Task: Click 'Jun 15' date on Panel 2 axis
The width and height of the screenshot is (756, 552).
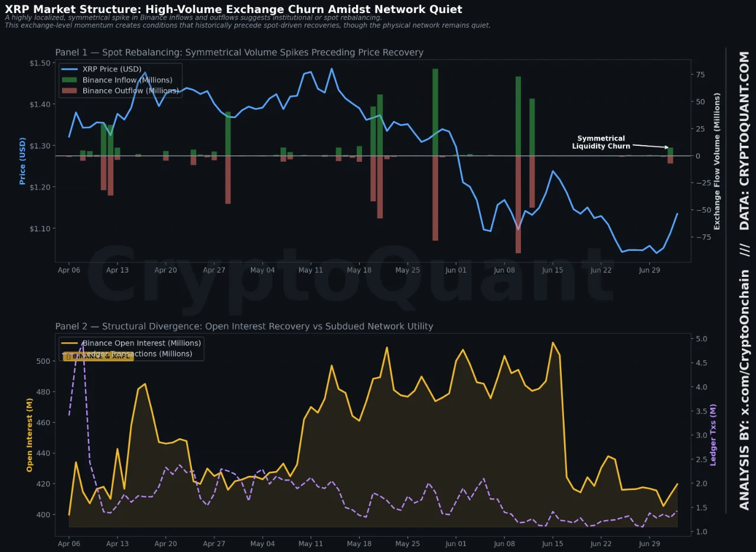Action: coord(552,544)
